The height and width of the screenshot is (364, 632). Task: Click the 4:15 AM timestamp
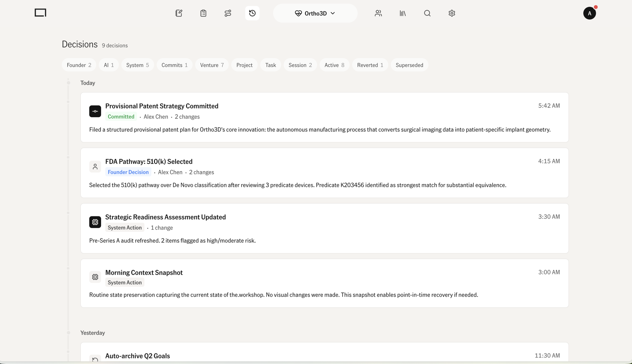549,161
